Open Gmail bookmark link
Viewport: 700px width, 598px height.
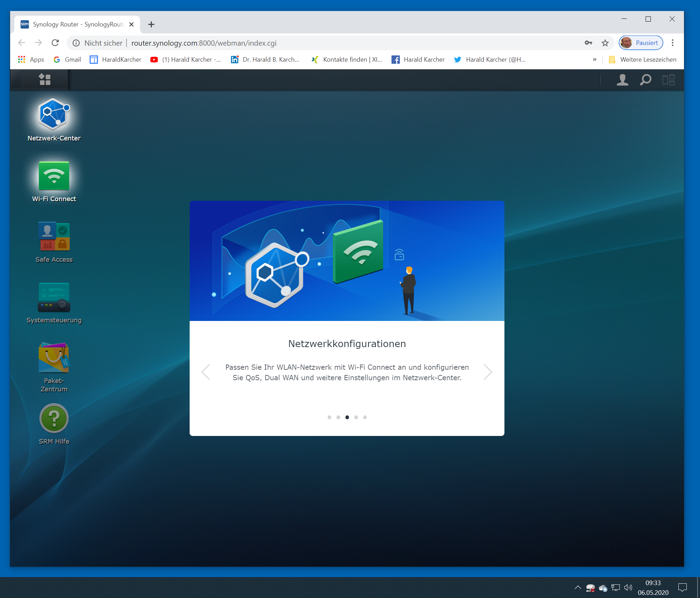coord(67,60)
